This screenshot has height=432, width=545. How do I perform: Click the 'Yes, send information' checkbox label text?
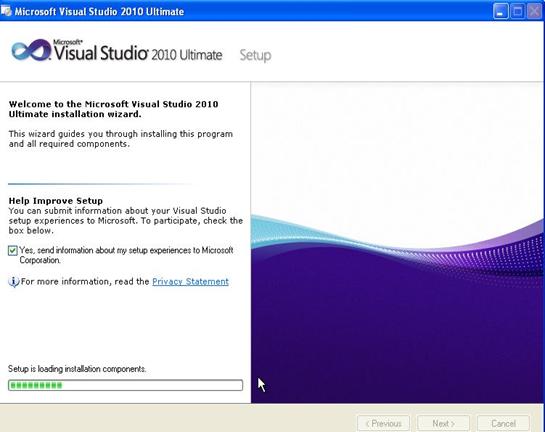tap(126, 255)
